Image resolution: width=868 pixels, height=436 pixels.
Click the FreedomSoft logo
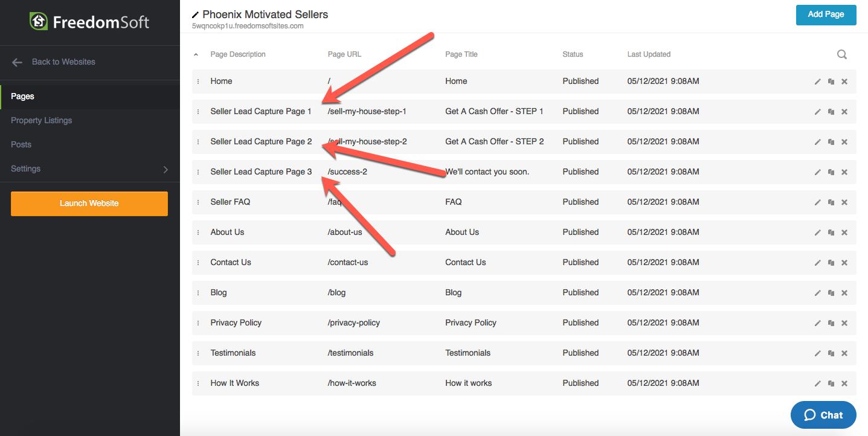(x=89, y=22)
